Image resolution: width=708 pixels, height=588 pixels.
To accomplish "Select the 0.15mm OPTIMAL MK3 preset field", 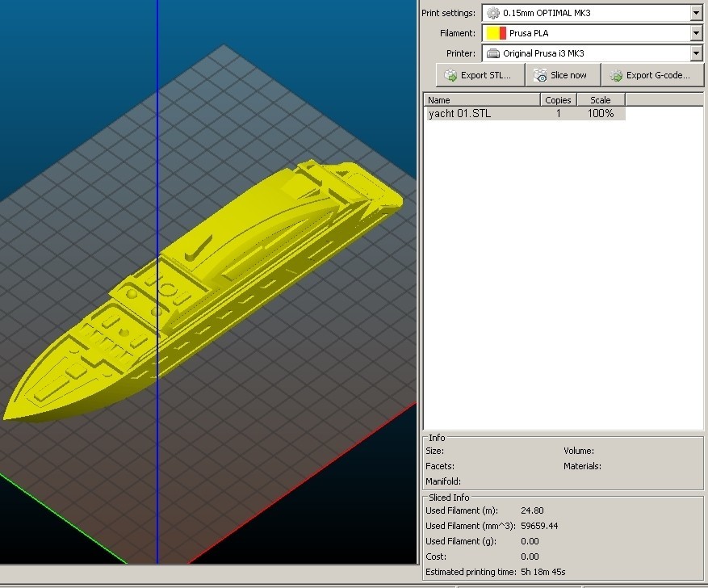I will (547, 13).
